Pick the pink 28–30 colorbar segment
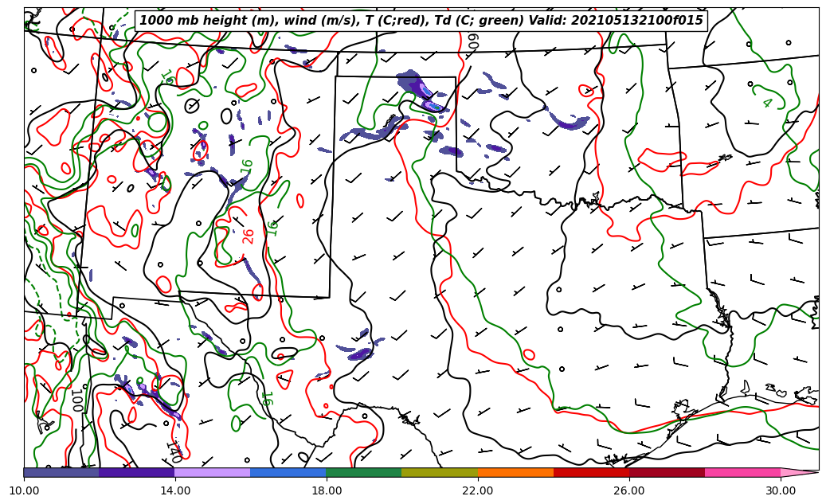Viewport: 826px width, 504px height. pos(743,472)
